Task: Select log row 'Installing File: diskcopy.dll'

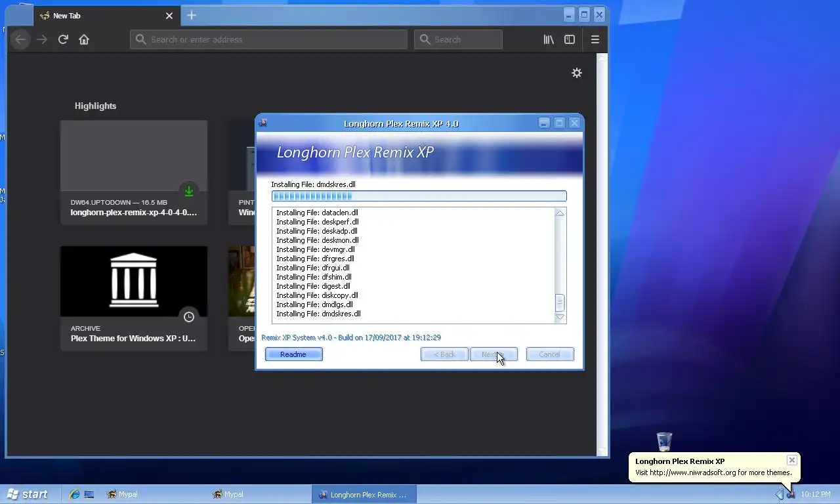Action: click(x=317, y=295)
